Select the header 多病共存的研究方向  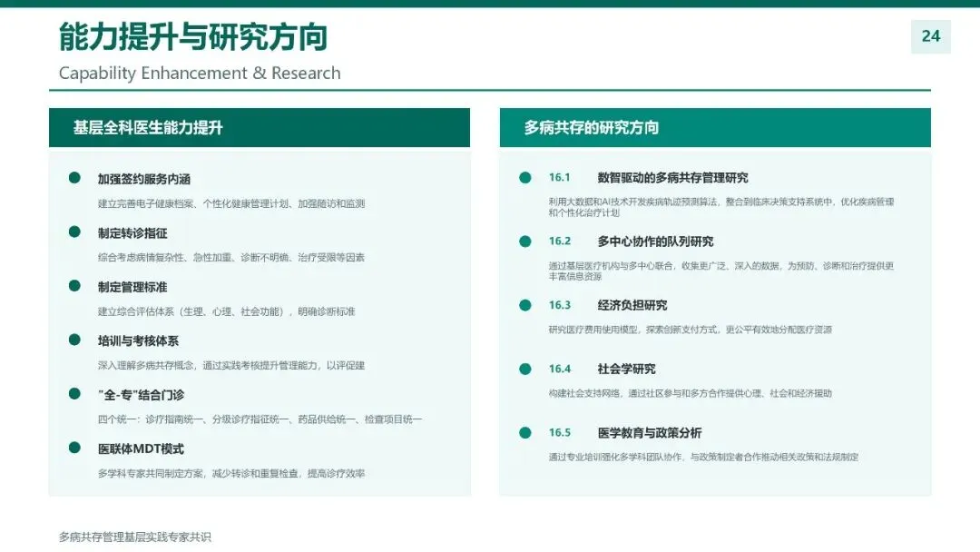715,127
